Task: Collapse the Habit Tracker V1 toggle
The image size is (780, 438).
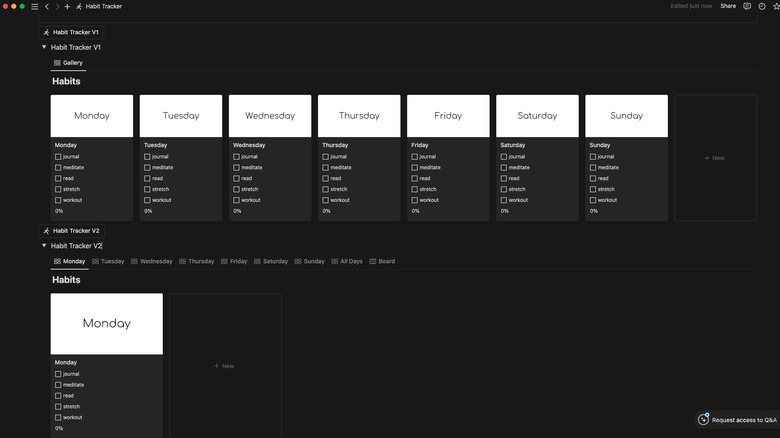Action: (x=44, y=47)
